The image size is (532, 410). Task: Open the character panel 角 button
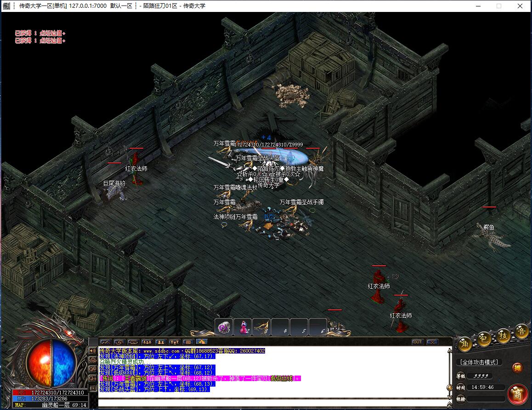pyautogui.click(x=465, y=344)
